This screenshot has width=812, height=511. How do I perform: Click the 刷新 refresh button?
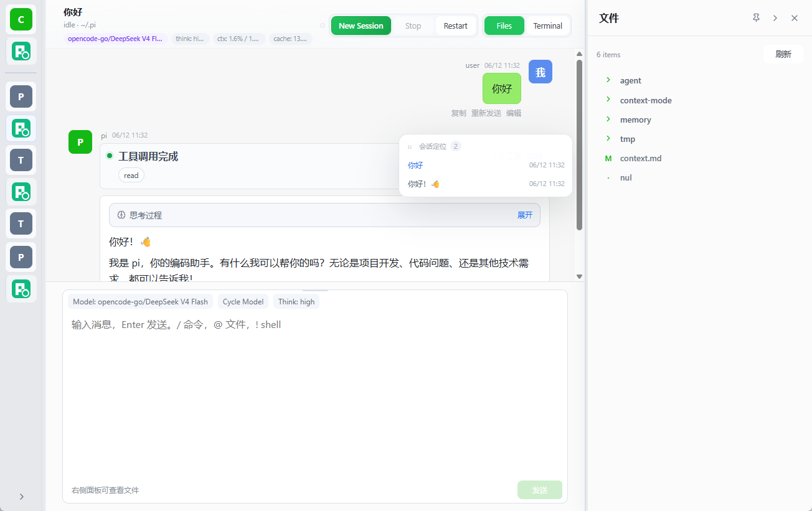[783, 54]
